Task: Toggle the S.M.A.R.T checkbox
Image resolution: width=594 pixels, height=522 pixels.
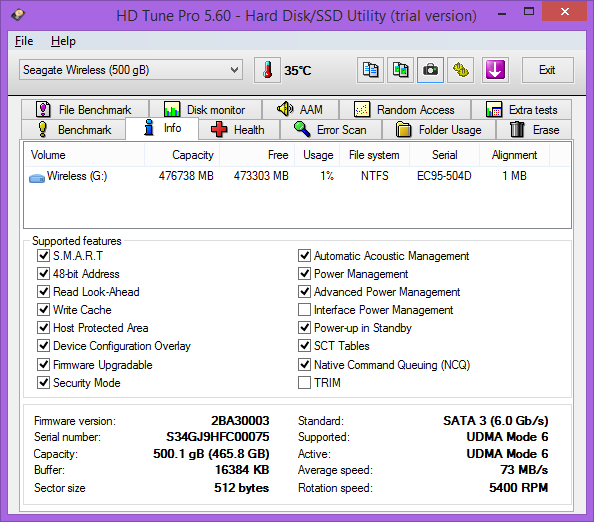Action: pyautogui.click(x=44, y=256)
